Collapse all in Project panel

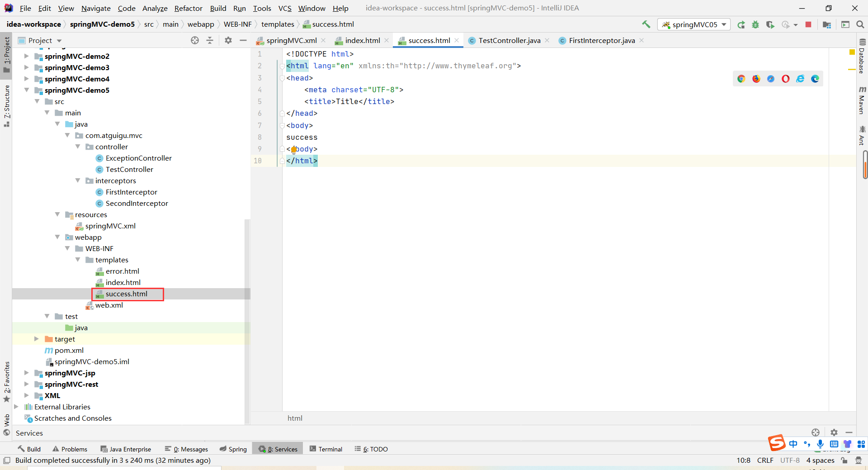[210, 40]
